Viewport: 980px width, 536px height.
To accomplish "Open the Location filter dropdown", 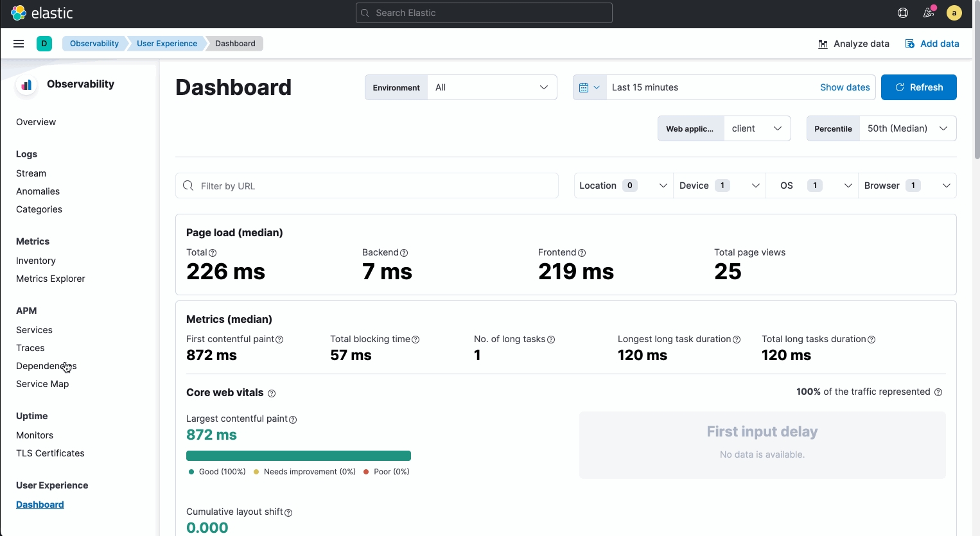I will coord(623,186).
